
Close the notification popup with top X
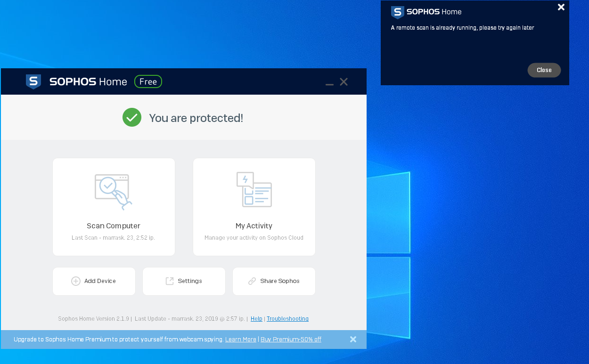561,7
